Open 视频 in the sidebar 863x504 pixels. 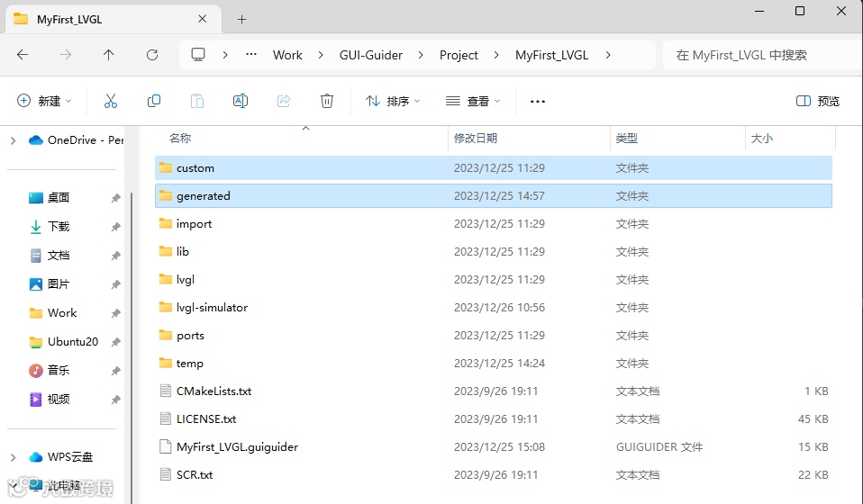[x=49, y=399]
